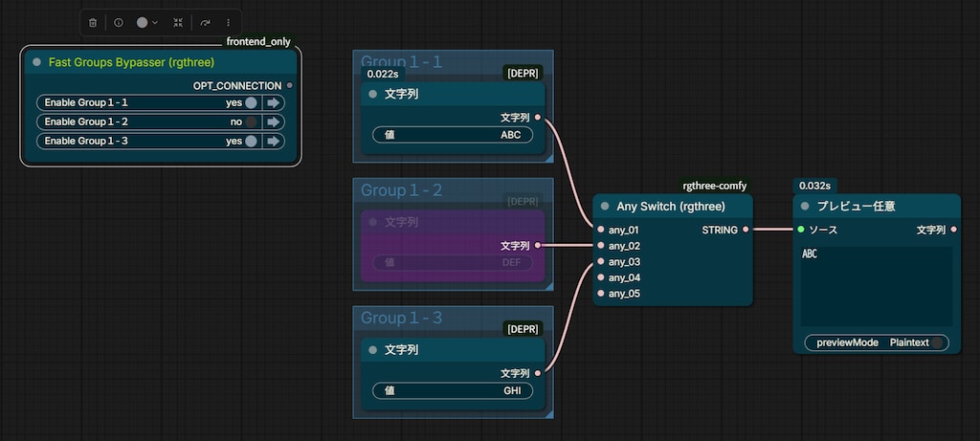Image resolution: width=980 pixels, height=441 pixels.
Task: Click the GHI value field in Group 1 - 3
Action: (x=453, y=391)
